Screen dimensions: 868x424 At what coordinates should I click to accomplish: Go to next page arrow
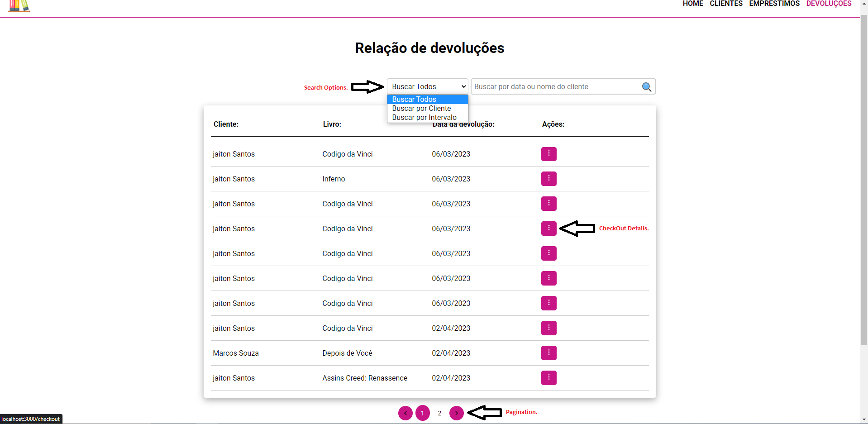457,413
